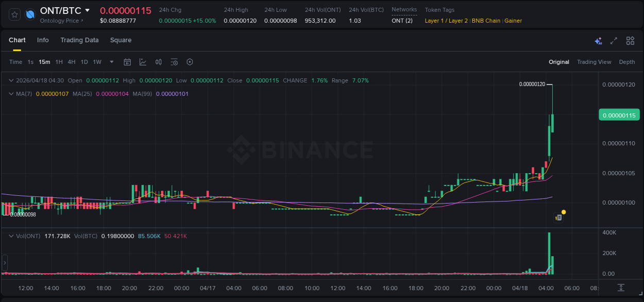Switch to the Trading View chart

[x=594, y=62]
